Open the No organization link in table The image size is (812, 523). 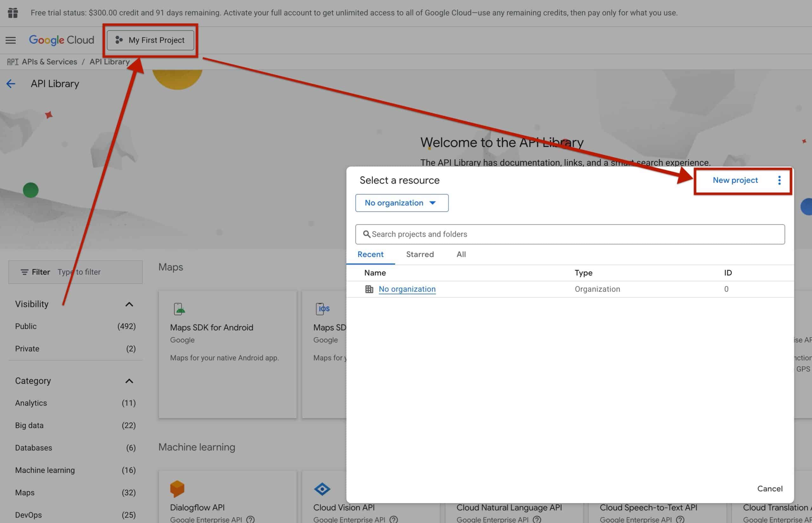click(407, 289)
